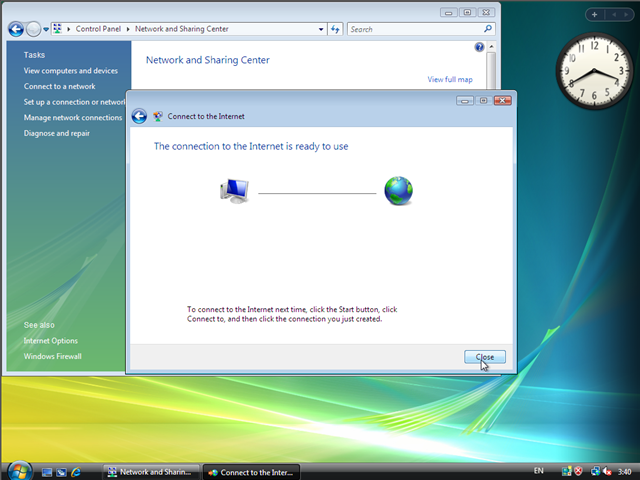Click the sidebar previous gadgets arrow
The height and width of the screenshot is (480, 640).
click(x=614, y=15)
